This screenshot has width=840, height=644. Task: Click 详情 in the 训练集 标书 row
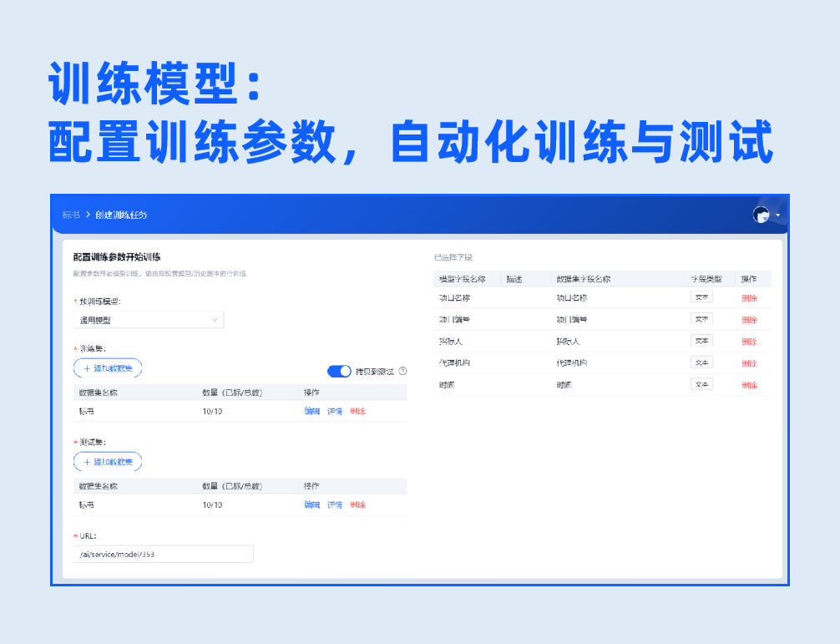coord(335,412)
